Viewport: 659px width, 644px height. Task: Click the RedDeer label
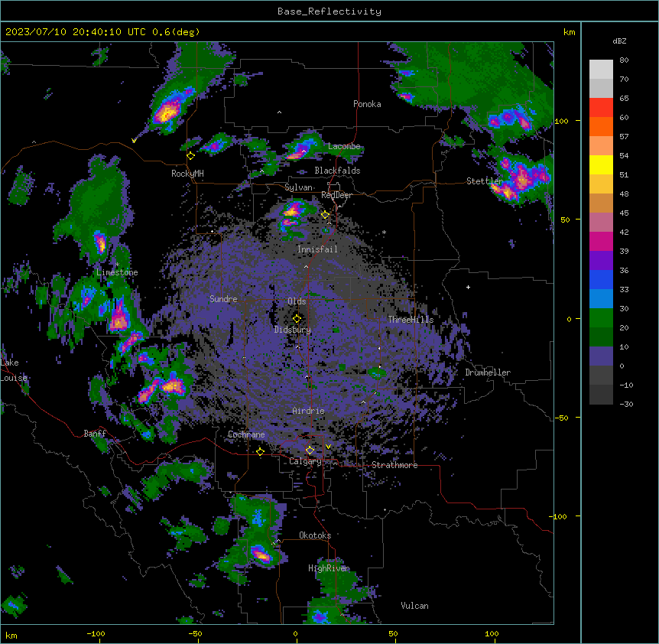click(336, 195)
